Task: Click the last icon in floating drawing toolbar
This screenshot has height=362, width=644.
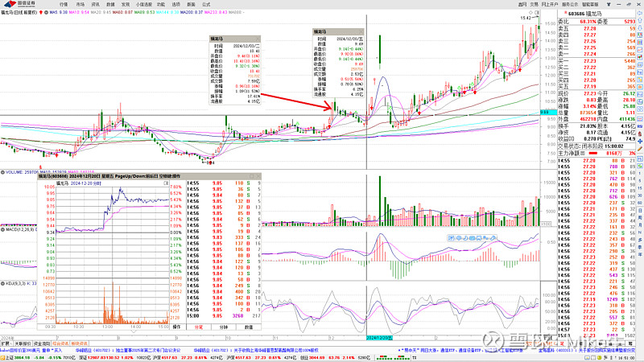Action: pos(493,238)
